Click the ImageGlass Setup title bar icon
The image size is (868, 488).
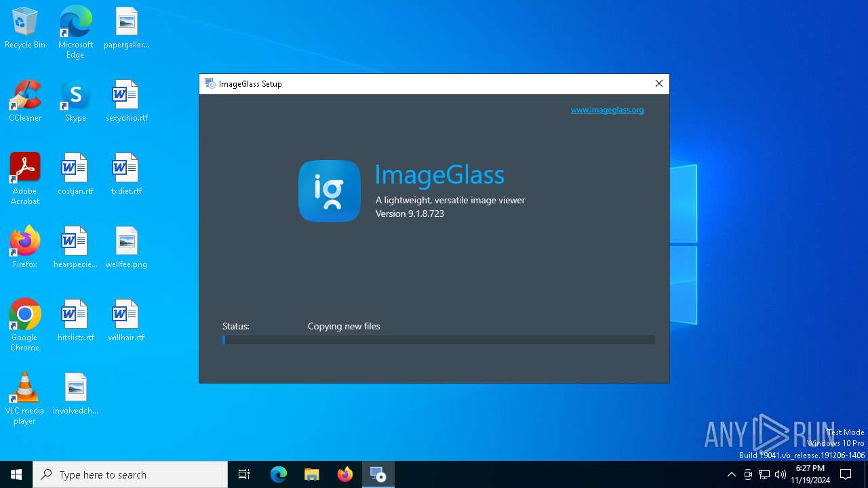tap(210, 83)
